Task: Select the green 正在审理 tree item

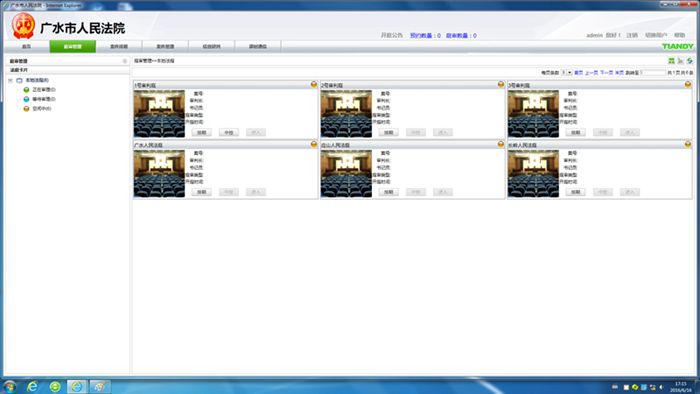Action: 40,90
